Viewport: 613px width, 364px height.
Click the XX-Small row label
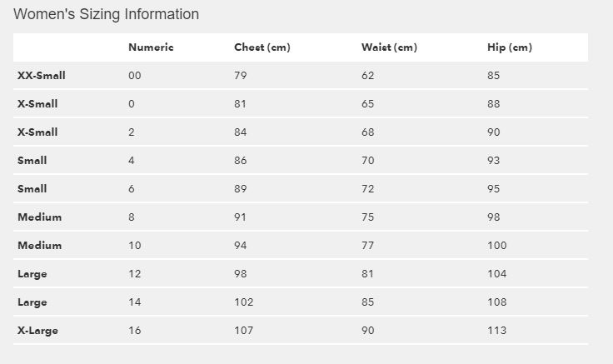[42, 76]
